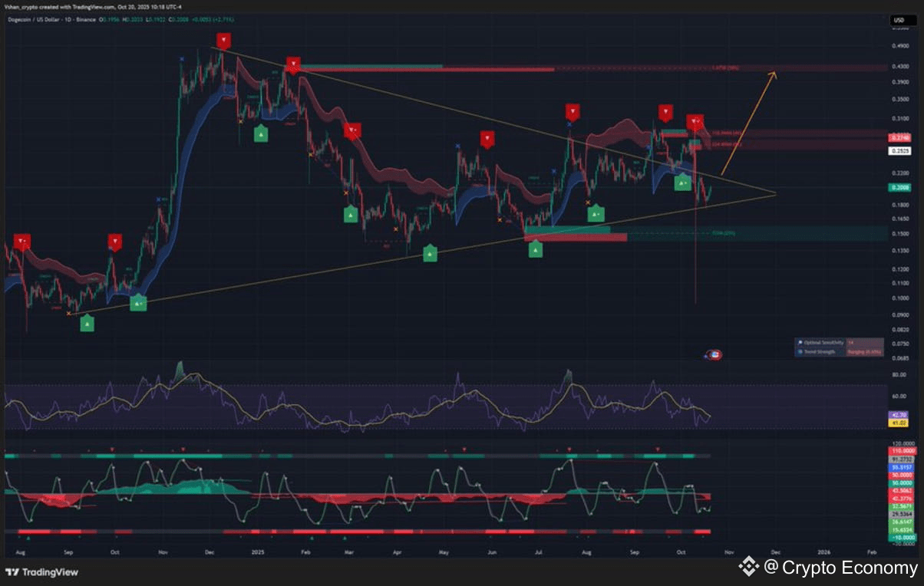This screenshot has width=924, height=586.
Task: Click the 2025 label on time axis
Action: (256, 551)
